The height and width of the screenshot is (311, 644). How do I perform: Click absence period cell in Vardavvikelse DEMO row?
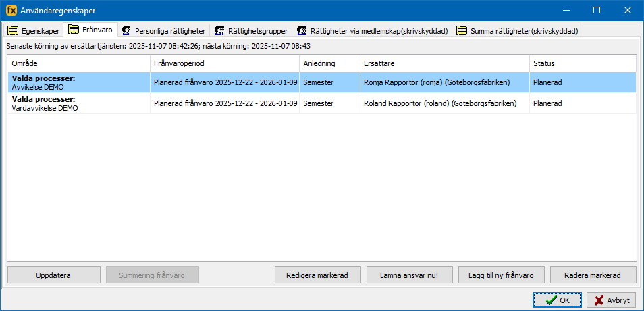point(225,103)
